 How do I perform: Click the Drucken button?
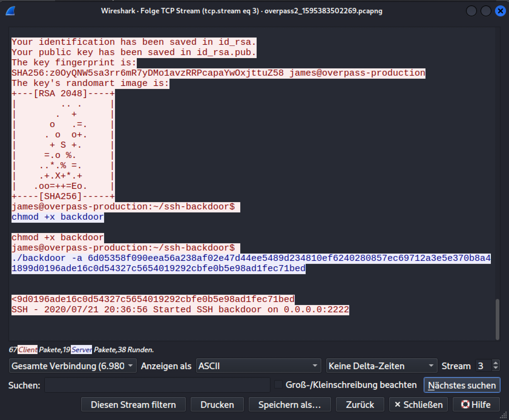point(217,405)
